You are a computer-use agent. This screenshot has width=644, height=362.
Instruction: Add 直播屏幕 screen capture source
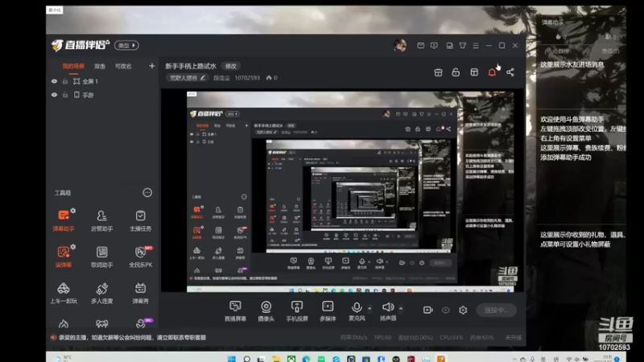point(235,311)
